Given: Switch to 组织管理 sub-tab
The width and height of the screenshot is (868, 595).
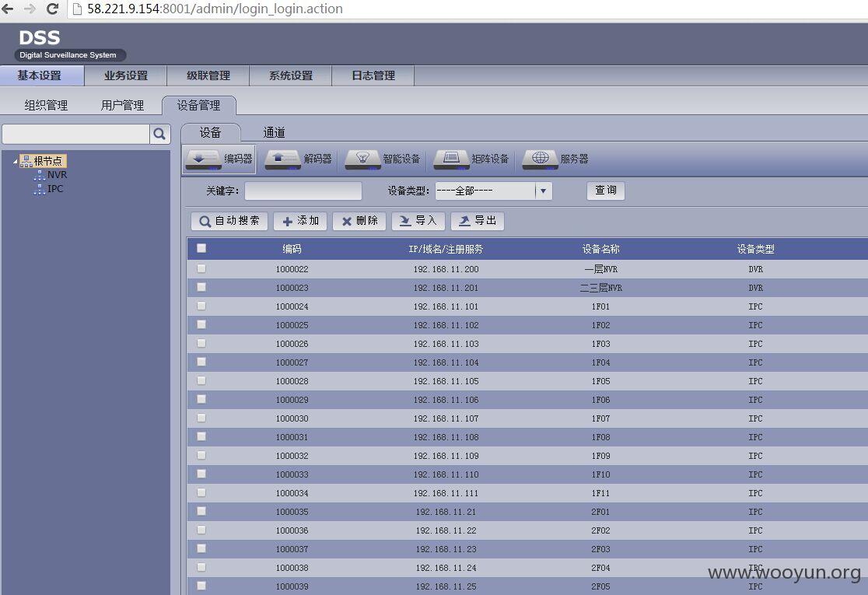Looking at the screenshot, I should tap(46, 105).
